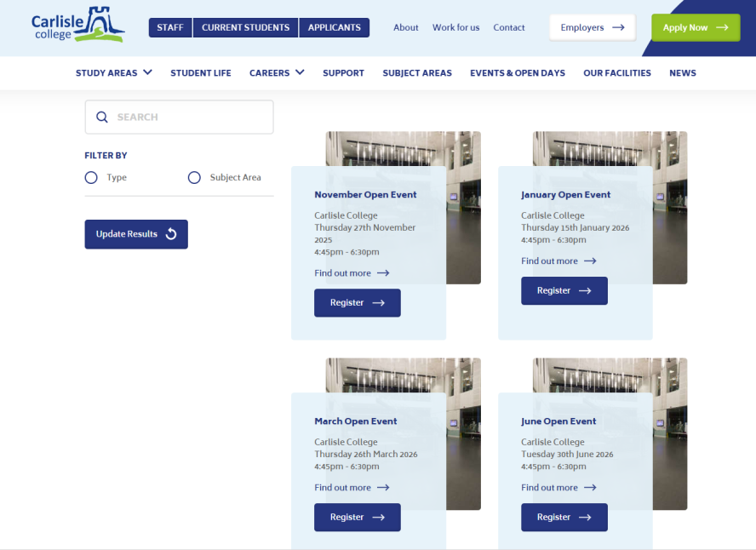Viewport: 756px width, 550px height.
Task: Click the arrow icon beside Employers
Action: click(x=618, y=27)
